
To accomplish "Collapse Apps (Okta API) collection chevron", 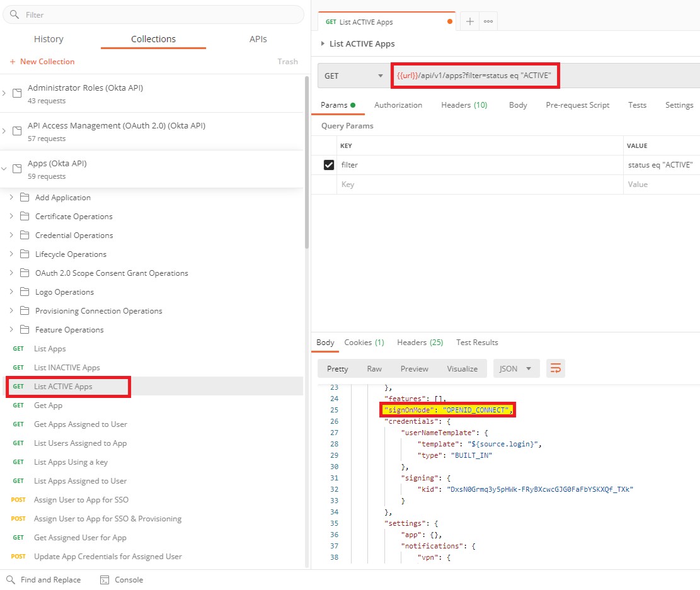I will point(4,169).
